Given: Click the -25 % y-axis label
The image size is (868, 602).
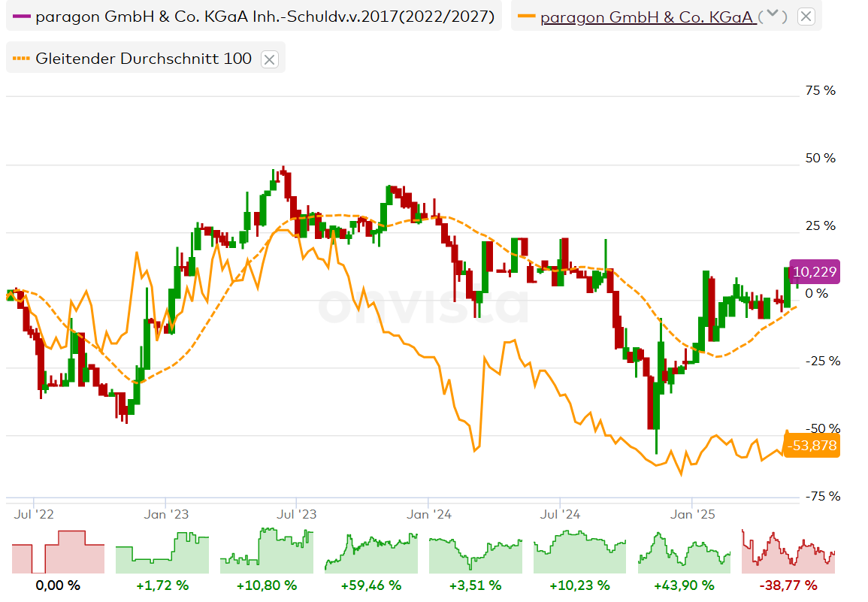Looking at the screenshot, I should (x=823, y=361).
